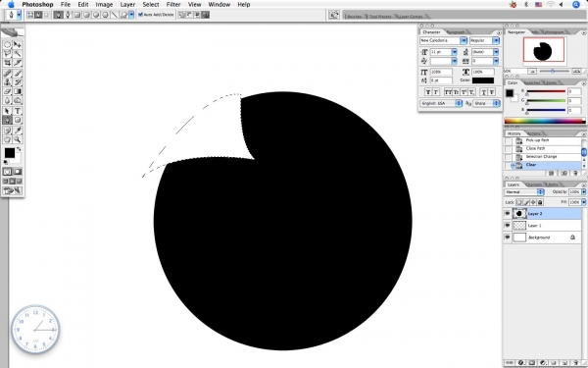The height and width of the screenshot is (368, 588).
Task: Select the Gradient tool
Action: (18, 91)
